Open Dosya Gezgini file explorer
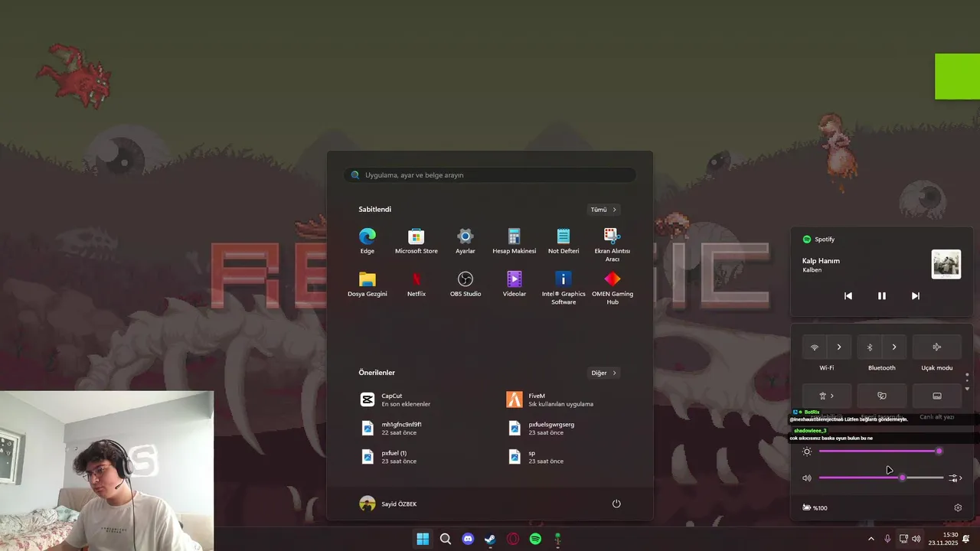 tap(367, 284)
